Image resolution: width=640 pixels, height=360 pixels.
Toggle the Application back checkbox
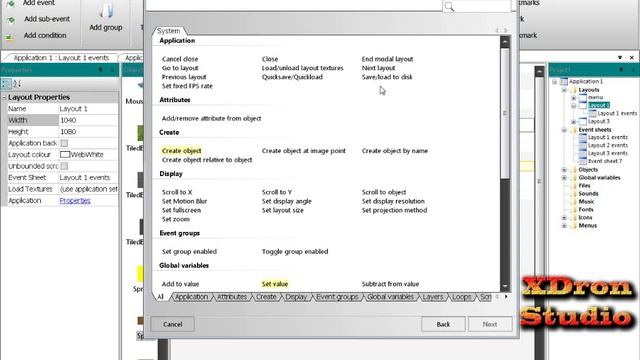pyautogui.click(x=64, y=143)
